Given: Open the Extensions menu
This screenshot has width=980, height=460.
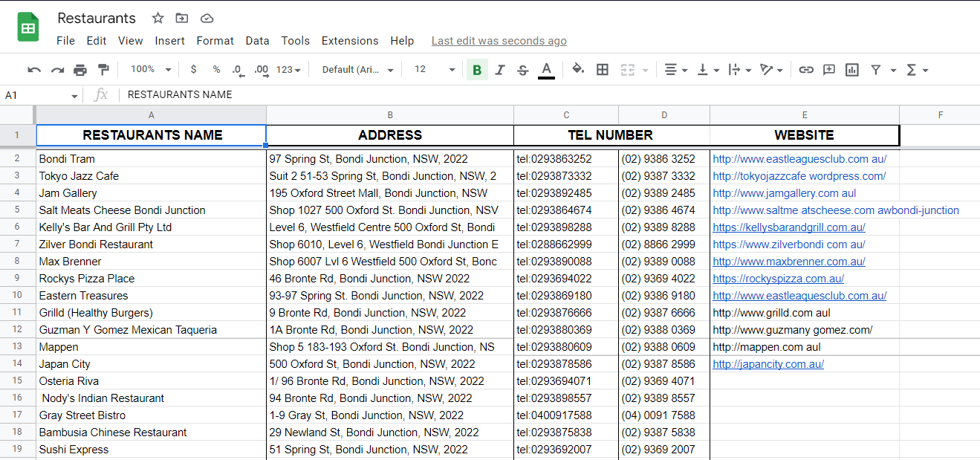Looking at the screenshot, I should coord(350,41).
